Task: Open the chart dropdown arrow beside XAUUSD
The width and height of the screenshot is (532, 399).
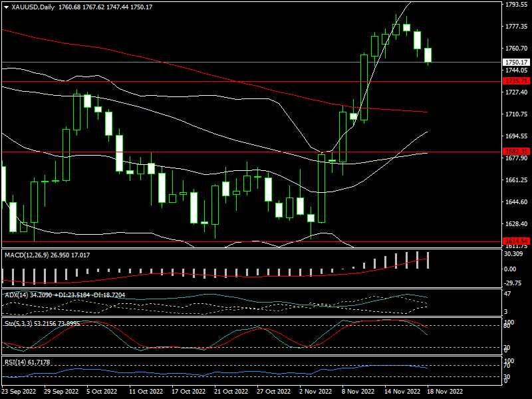Action: tap(6, 7)
